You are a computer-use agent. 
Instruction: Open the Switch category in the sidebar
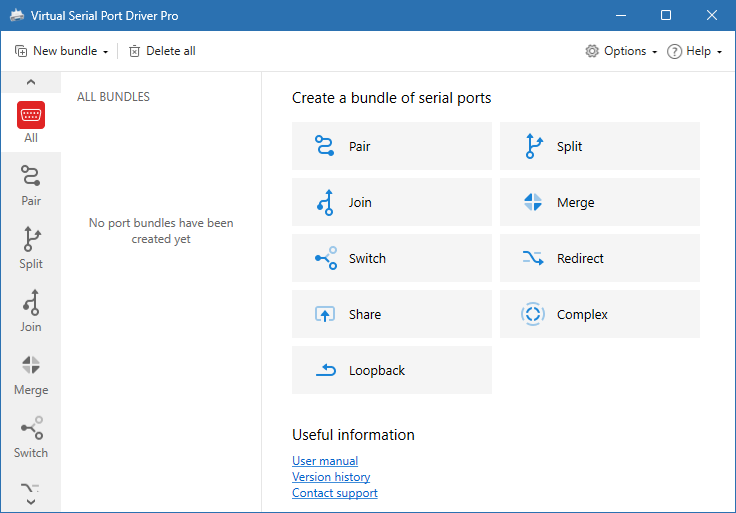point(31,437)
